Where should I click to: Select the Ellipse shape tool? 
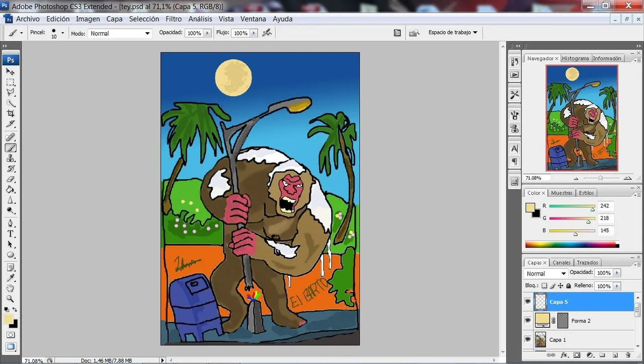pyautogui.click(x=11, y=255)
